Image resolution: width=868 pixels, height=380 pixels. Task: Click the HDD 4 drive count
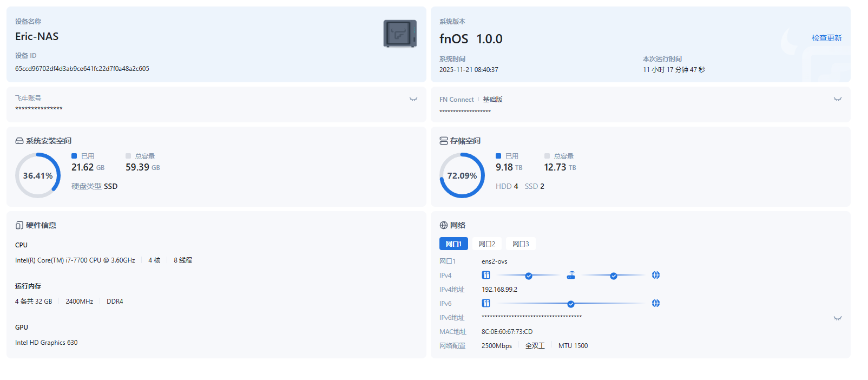click(x=507, y=186)
